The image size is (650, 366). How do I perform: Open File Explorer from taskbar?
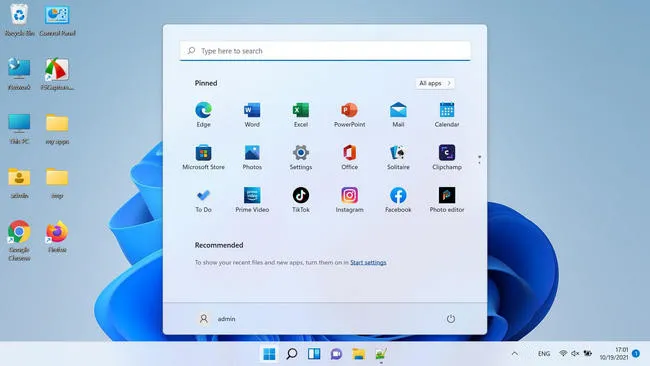359,354
